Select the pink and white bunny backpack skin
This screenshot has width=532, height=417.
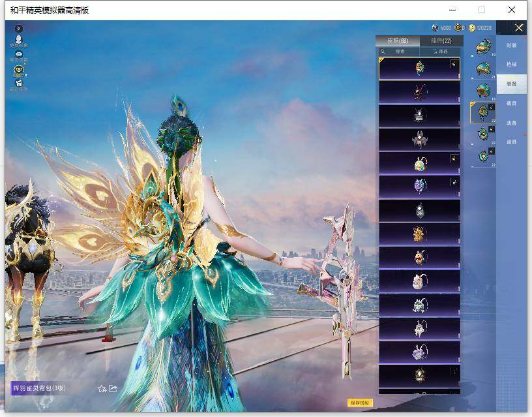click(x=419, y=281)
